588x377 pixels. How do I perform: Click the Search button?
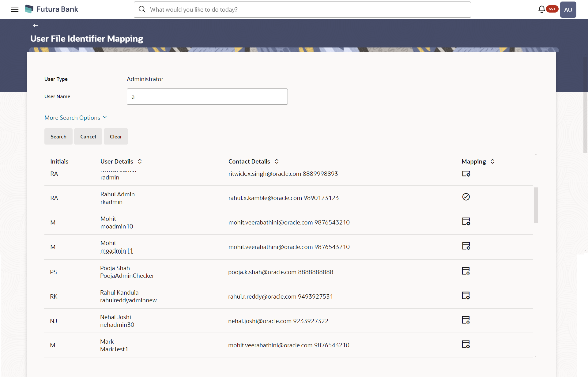click(58, 137)
